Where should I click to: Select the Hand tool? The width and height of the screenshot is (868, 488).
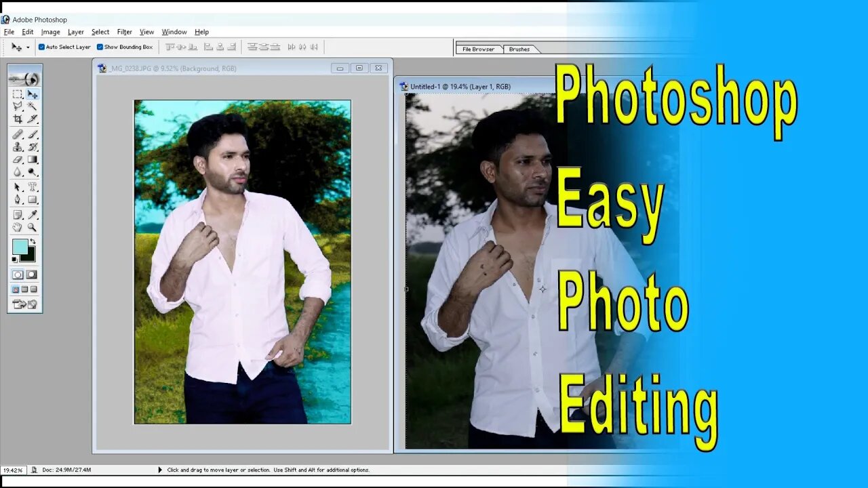[x=18, y=227]
